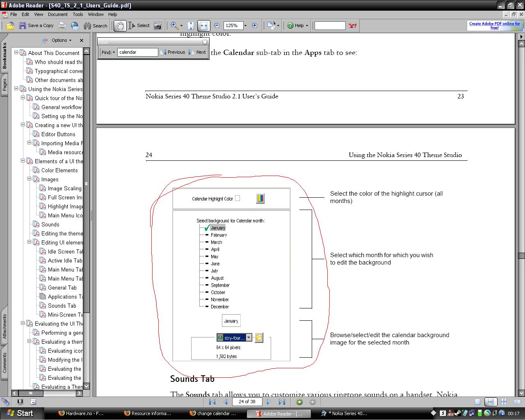Close the bookmarks panel with X
The height and width of the screenshot is (420, 525).
[x=81, y=40]
